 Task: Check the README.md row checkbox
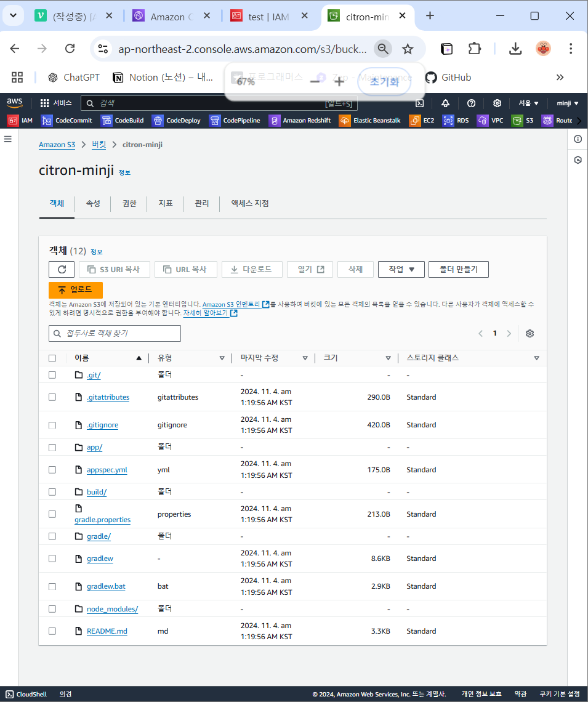[x=52, y=631]
